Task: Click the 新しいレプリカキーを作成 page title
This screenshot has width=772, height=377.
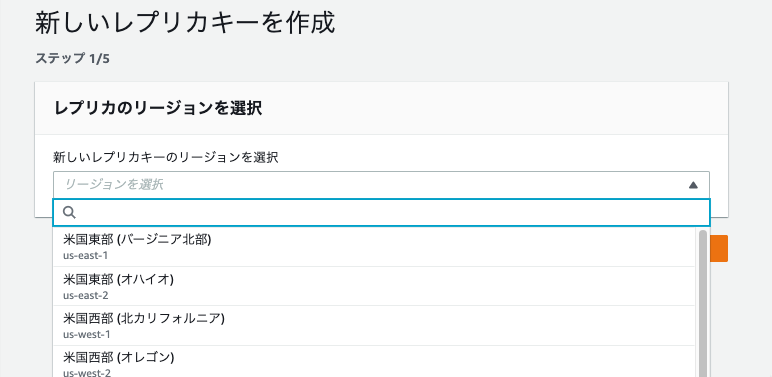Action: tap(185, 23)
